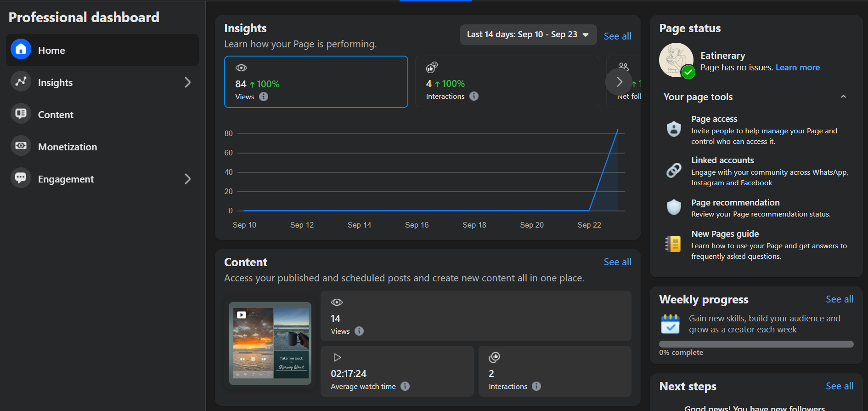
Task: Click info icon next to Average watch time
Action: tap(405, 386)
